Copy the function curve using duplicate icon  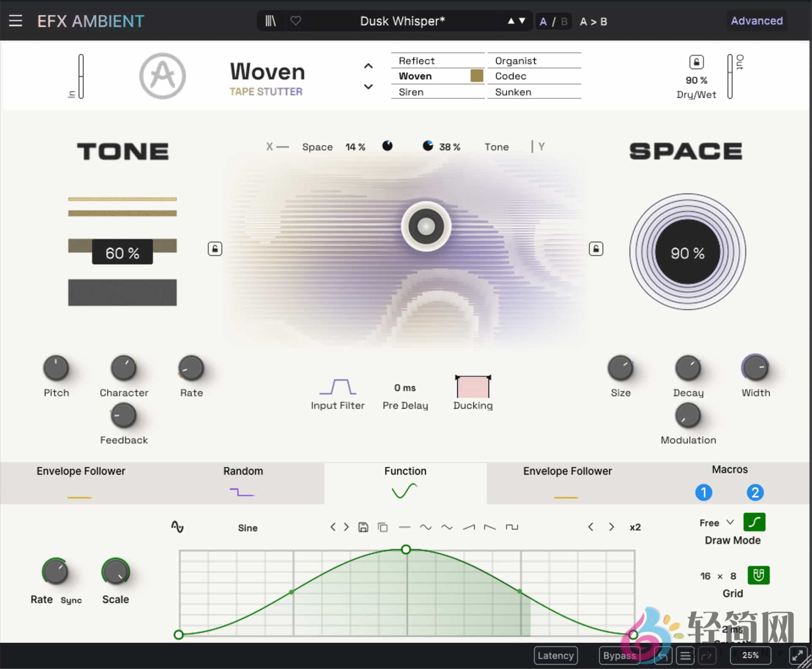pos(383,527)
